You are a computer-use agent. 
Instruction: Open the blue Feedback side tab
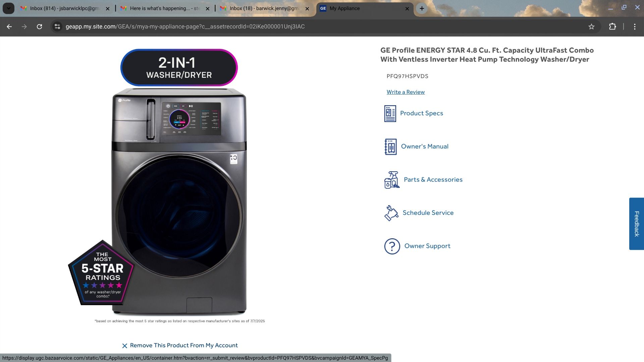pyautogui.click(x=636, y=224)
